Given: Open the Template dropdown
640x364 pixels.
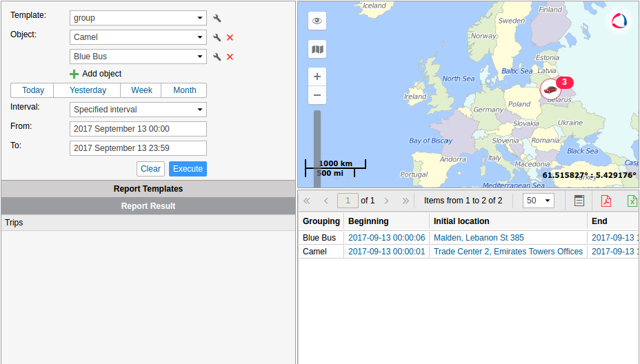Looking at the screenshot, I should pyautogui.click(x=138, y=19).
